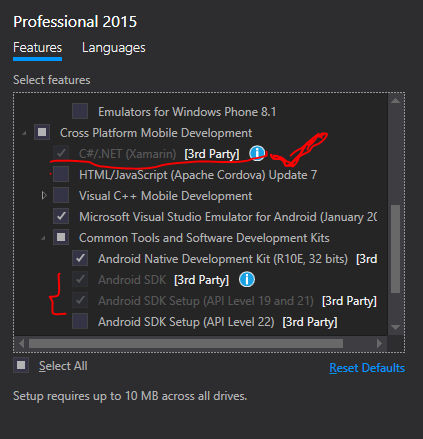Collapse the Cross Platform Mobile Development node
Viewport: 423px width, 439px height.
coord(24,133)
